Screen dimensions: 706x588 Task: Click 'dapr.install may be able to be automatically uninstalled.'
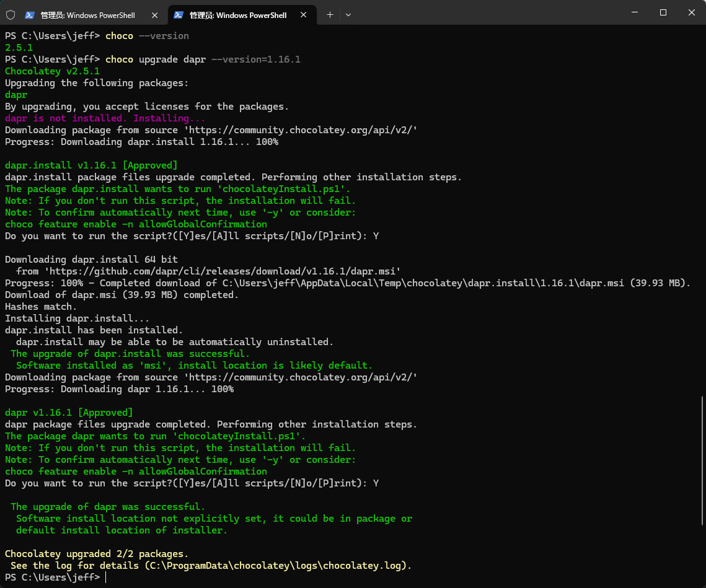(175, 342)
